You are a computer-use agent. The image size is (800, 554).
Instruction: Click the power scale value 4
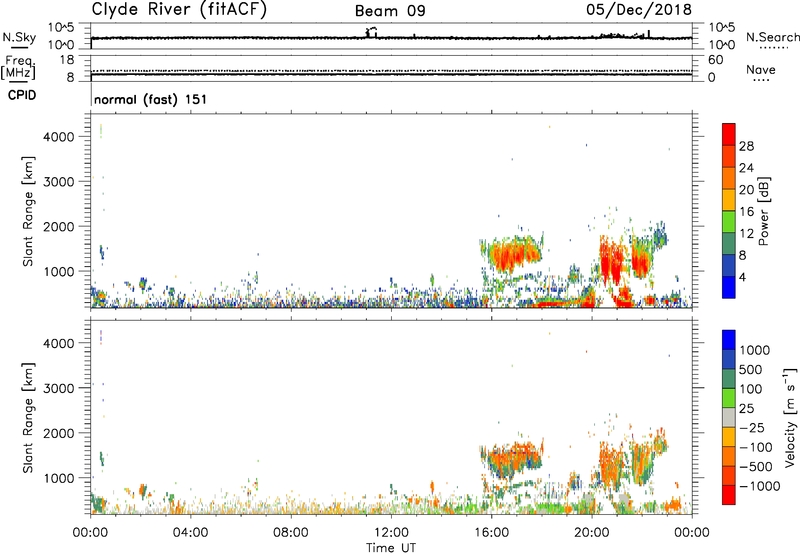pyautogui.click(x=743, y=278)
